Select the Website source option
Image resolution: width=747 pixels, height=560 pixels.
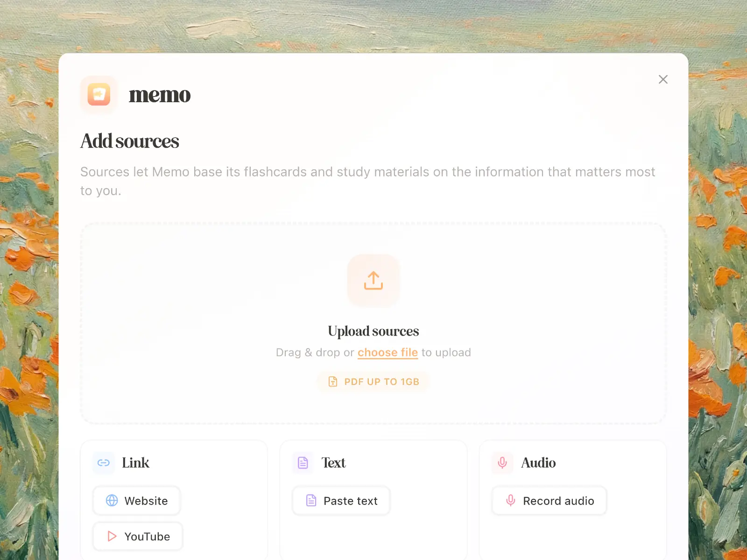point(136,501)
